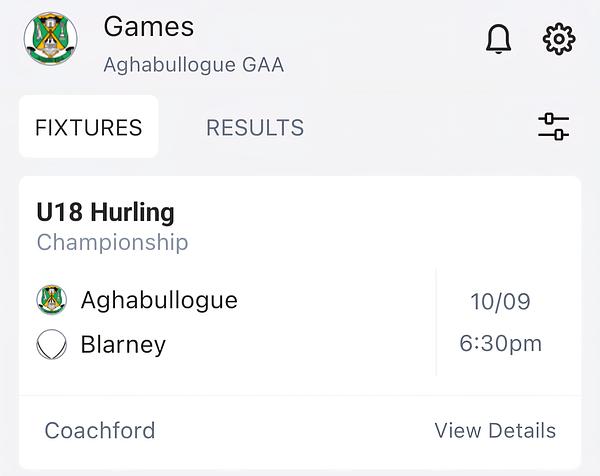The height and width of the screenshot is (476, 600).
Task: Tap the fixture card footer row
Action: pos(300,431)
